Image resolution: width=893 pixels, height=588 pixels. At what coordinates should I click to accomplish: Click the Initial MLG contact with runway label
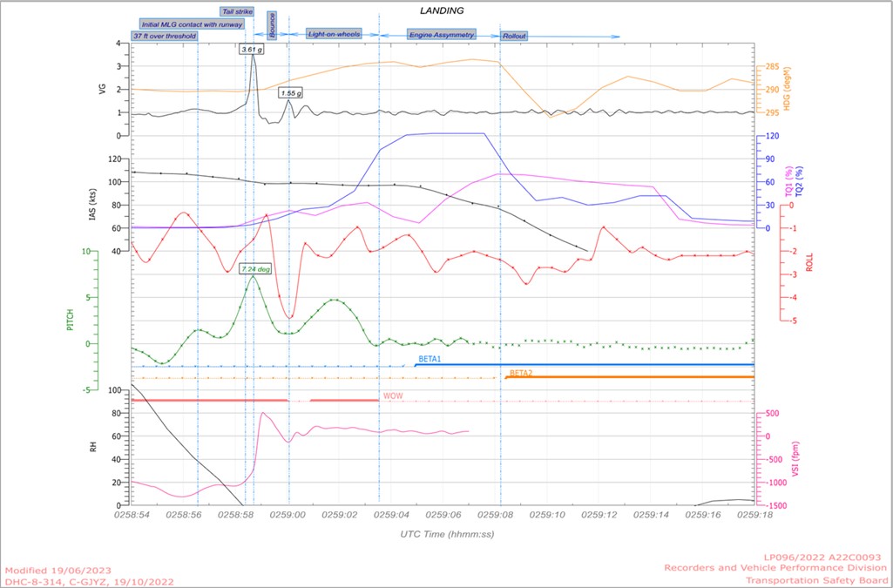click(x=191, y=24)
